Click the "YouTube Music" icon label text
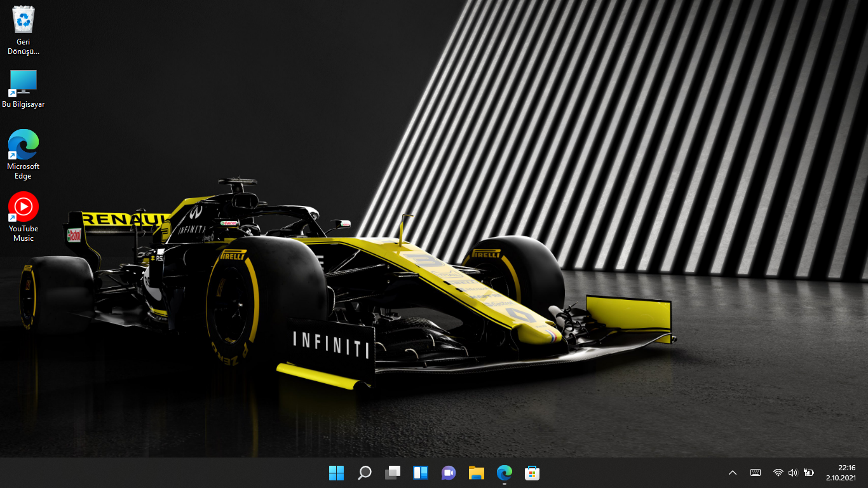The width and height of the screenshot is (868, 488). coord(24,233)
